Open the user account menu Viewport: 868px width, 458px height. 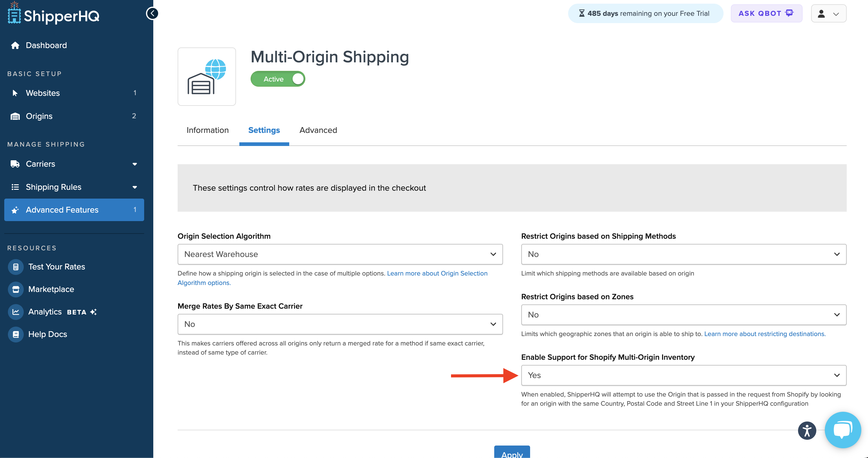(828, 13)
